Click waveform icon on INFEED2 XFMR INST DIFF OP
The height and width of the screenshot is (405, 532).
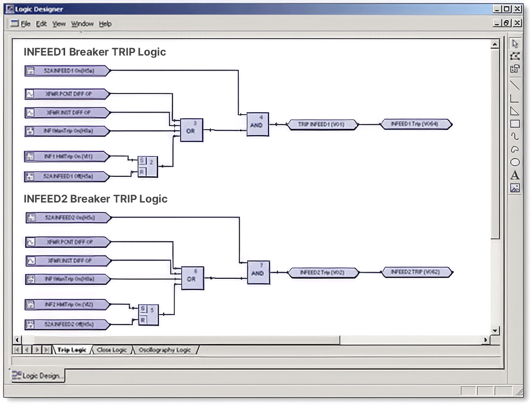[31, 261]
